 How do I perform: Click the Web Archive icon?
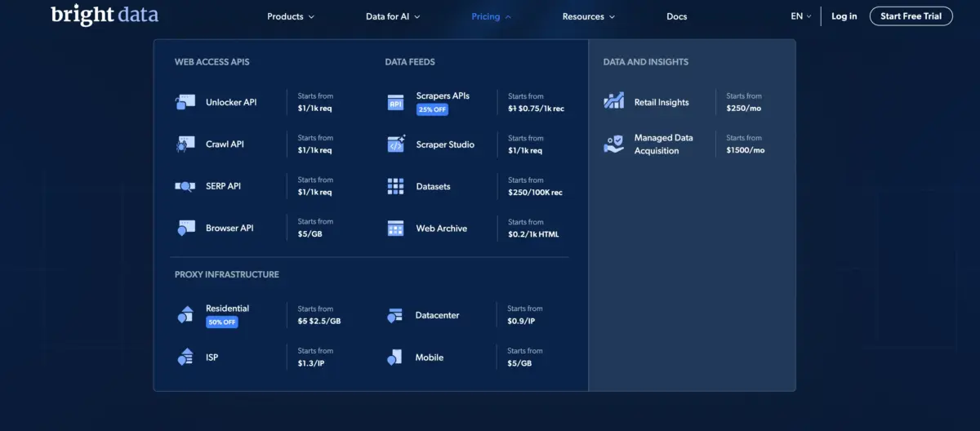395,229
